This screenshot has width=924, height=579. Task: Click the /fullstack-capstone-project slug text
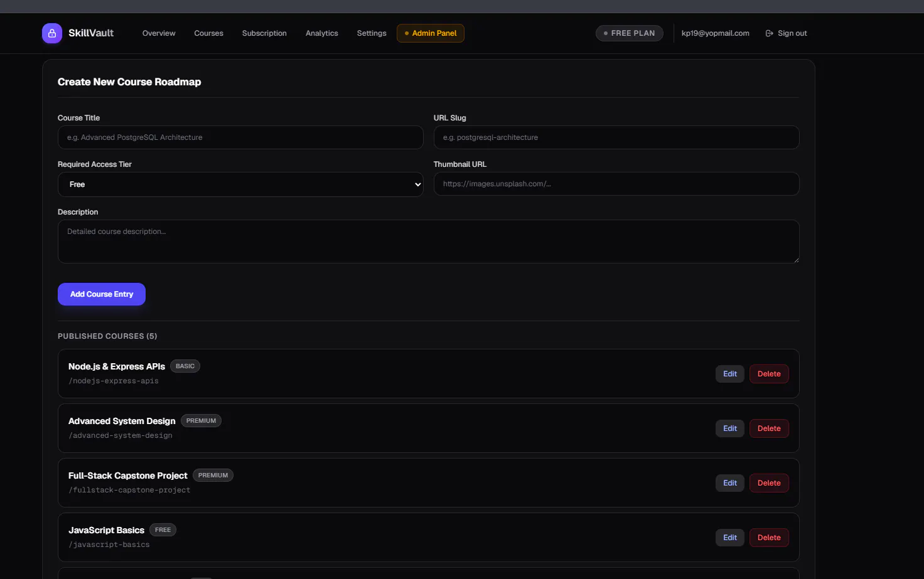coord(129,490)
